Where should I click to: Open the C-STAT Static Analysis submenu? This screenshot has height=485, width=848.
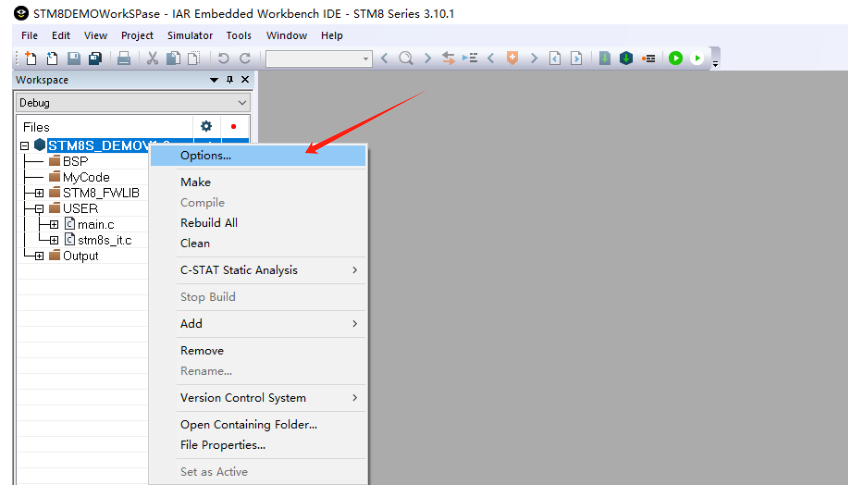259,270
